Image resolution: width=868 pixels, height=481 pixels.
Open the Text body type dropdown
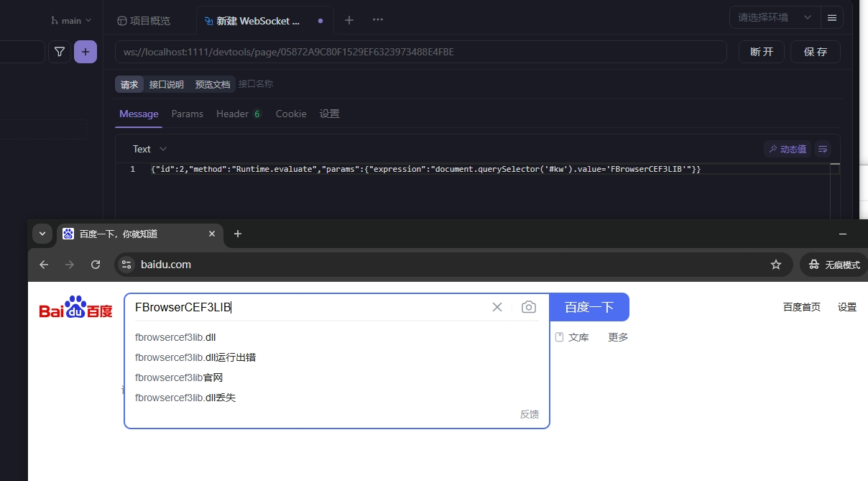pyautogui.click(x=147, y=149)
